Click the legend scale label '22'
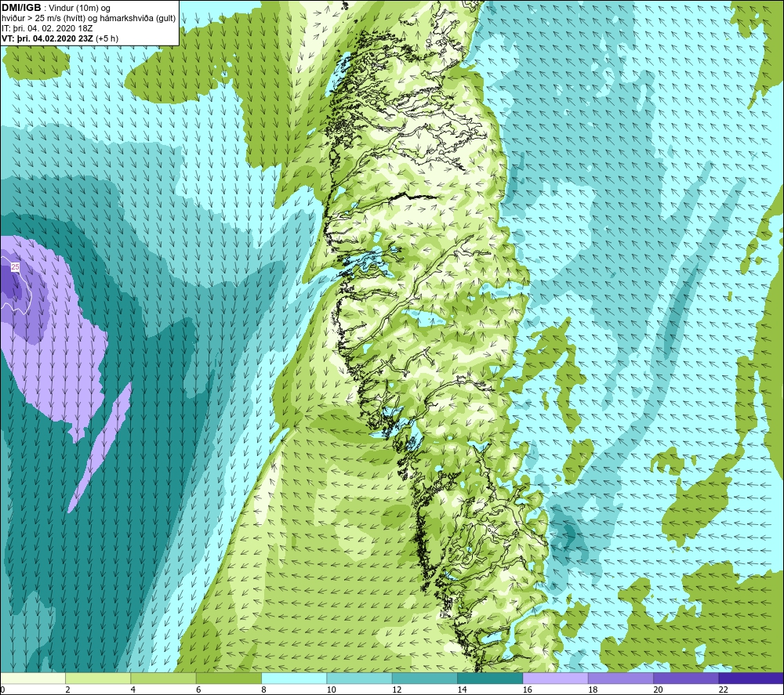The image size is (784, 695). [724, 690]
